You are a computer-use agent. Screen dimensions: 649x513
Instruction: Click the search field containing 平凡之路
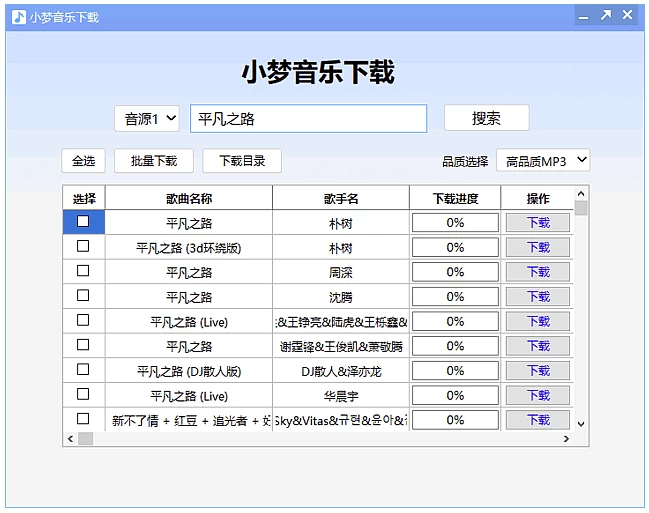(308, 119)
